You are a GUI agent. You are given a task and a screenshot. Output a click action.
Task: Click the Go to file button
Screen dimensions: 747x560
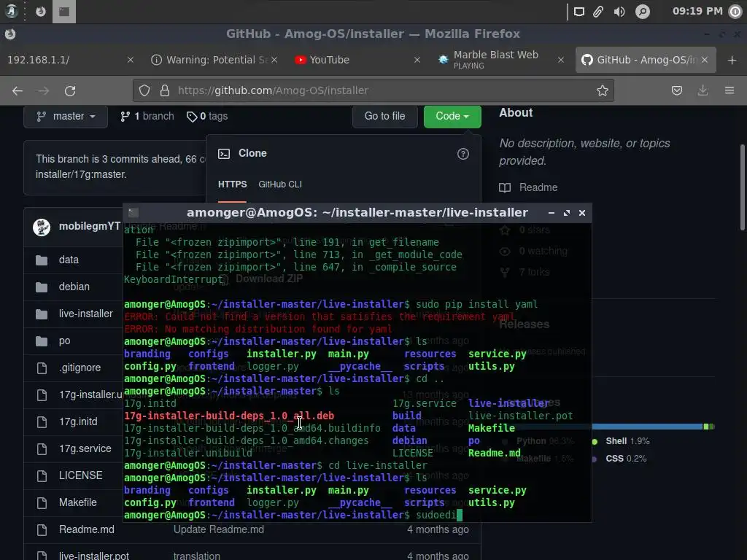coord(384,116)
